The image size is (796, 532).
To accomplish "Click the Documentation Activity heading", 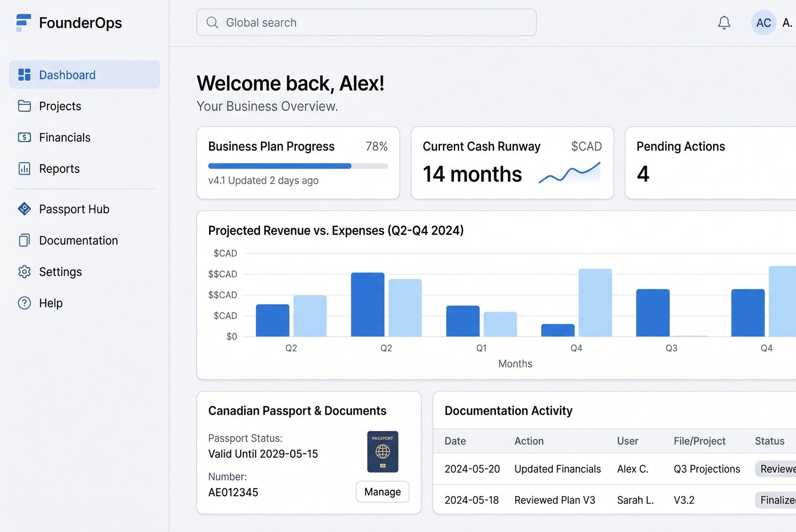I will (x=508, y=411).
